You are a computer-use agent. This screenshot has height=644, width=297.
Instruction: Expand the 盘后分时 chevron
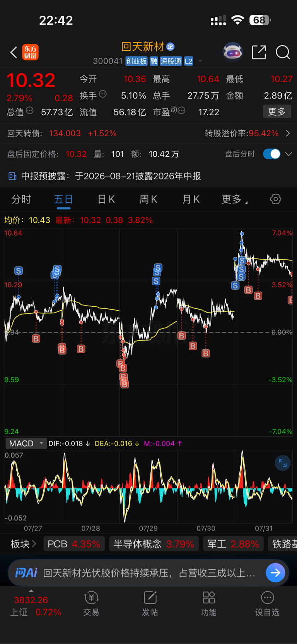click(288, 154)
